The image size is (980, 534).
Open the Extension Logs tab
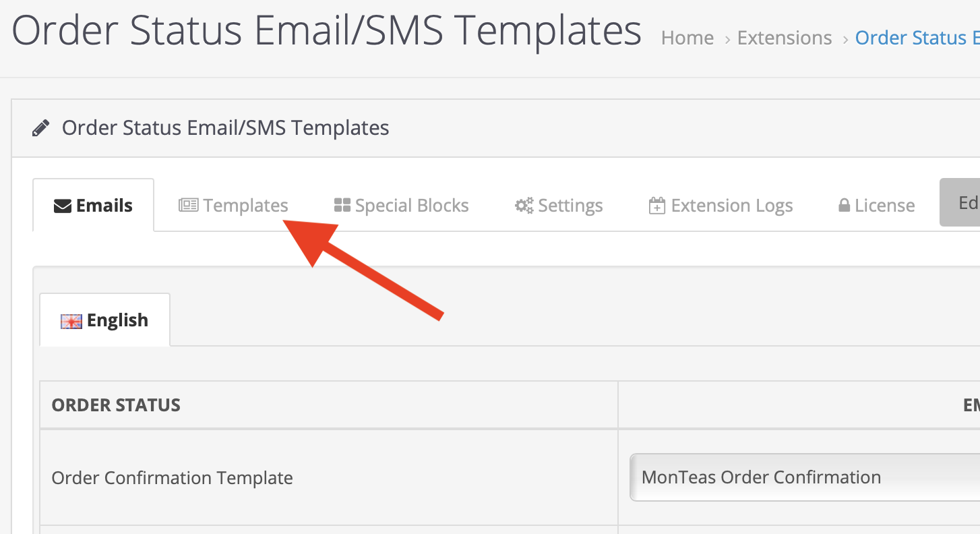pyautogui.click(x=731, y=206)
